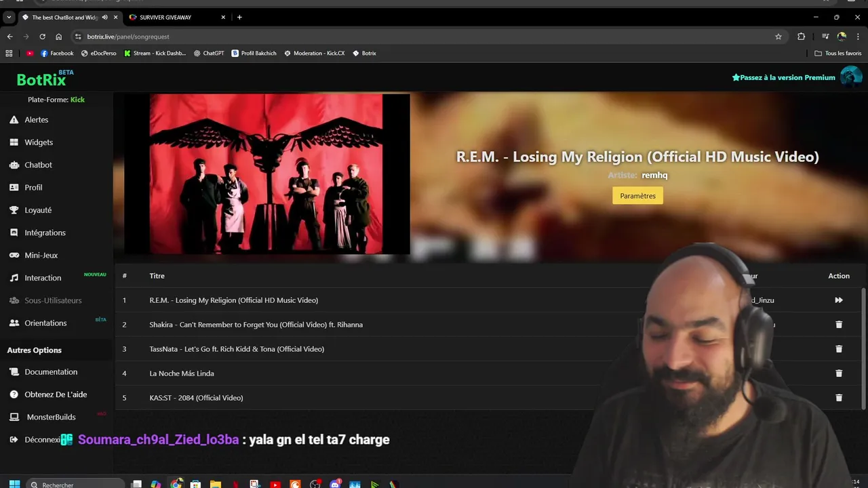Mute the BotRix tab audio icon

tap(104, 17)
